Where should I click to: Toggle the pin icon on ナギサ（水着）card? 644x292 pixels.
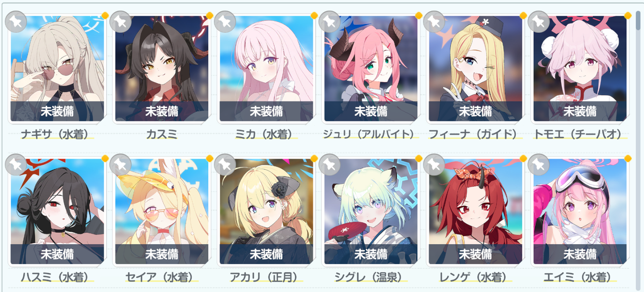(16, 22)
